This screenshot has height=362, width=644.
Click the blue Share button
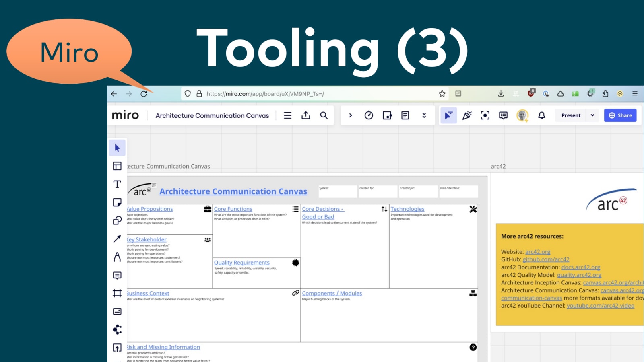620,115
